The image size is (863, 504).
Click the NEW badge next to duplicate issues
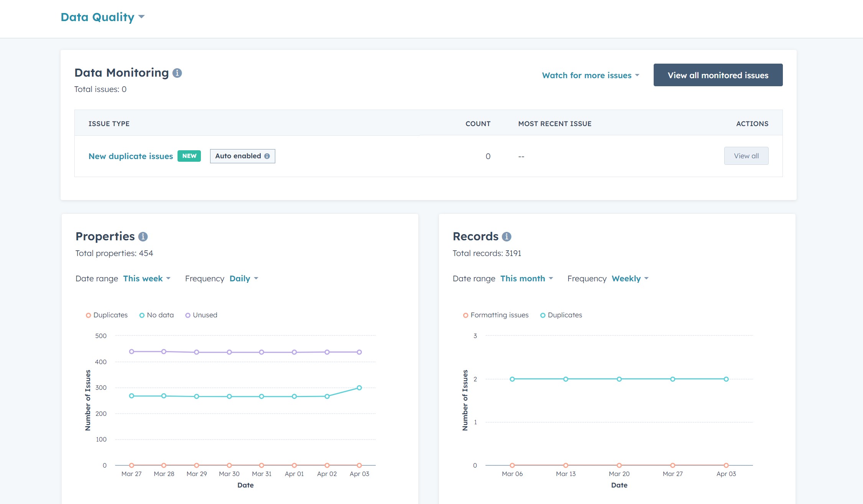point(189,156)
